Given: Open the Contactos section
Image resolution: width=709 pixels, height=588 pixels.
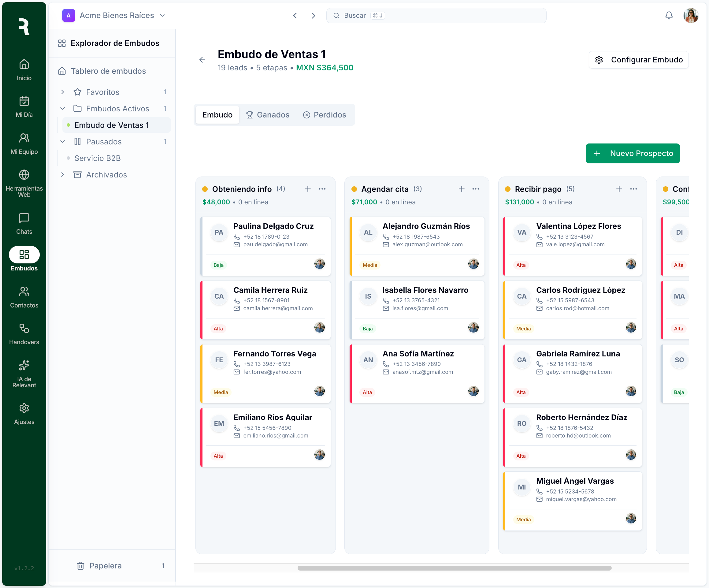Looking at the screenshot, I should [x=24, y=296].
